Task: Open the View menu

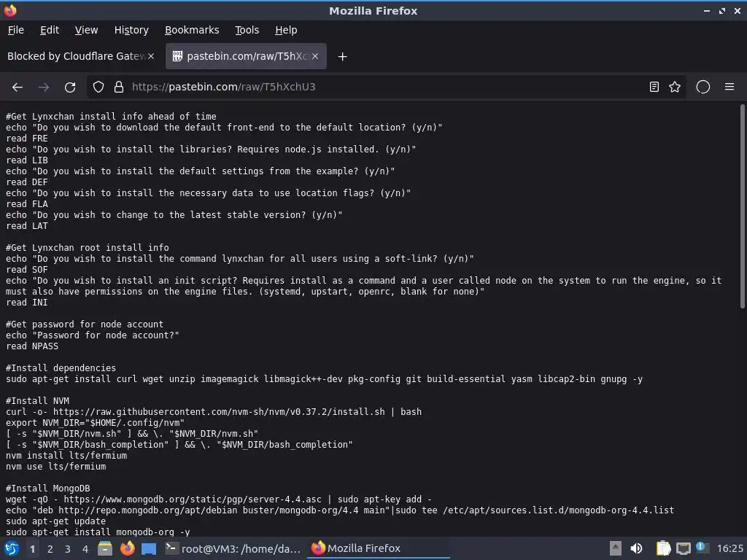Action: pyautogui.click(x=86, y=30)
